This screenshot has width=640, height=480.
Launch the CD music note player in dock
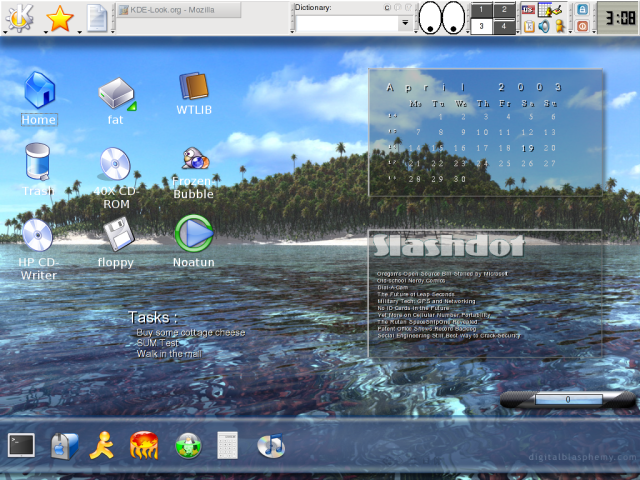tap(271, 445)
